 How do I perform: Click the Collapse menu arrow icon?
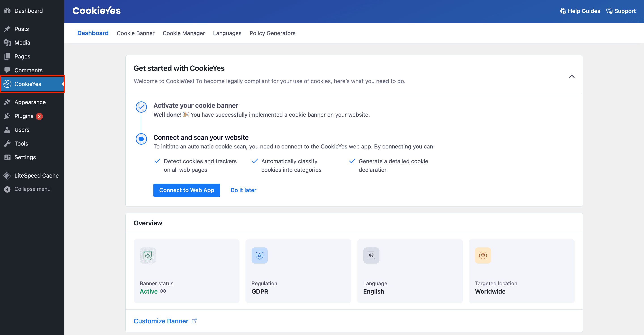[x=7, y=189]
